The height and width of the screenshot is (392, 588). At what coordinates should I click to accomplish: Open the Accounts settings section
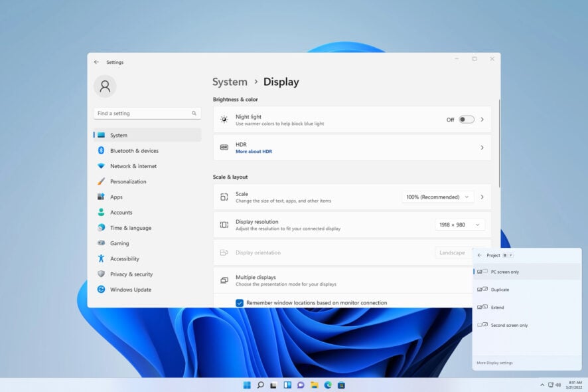point(147,212)
